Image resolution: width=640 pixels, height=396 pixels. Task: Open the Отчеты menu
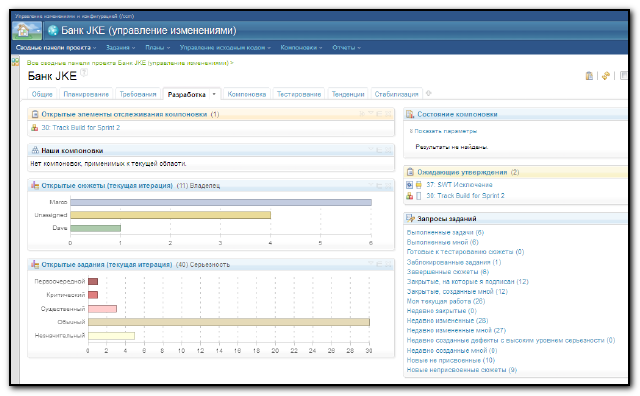tap(347, 48)
